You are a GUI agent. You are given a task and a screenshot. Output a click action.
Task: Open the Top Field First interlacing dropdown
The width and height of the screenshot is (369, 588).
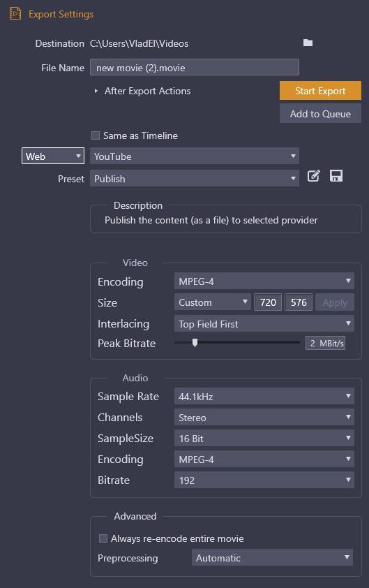[x=264, y=323]
